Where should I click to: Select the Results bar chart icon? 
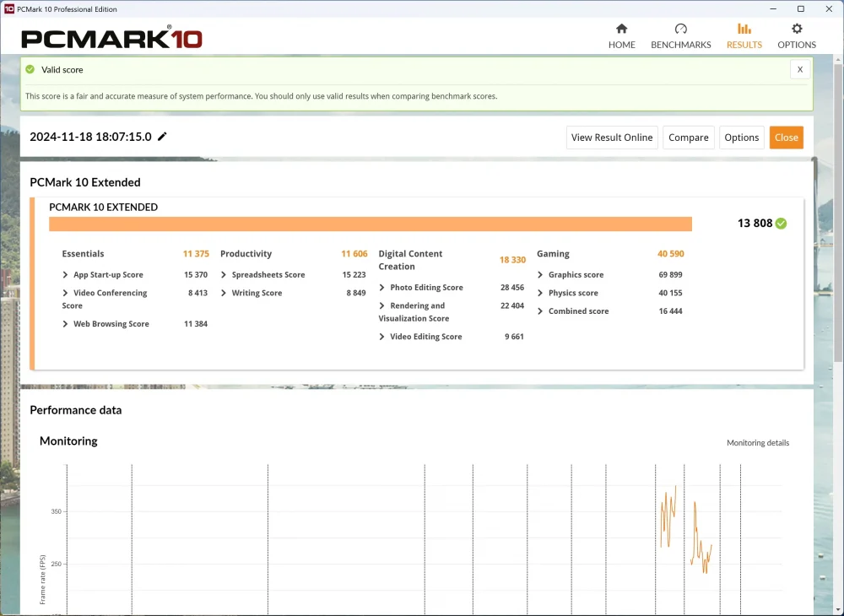point(744,29)
